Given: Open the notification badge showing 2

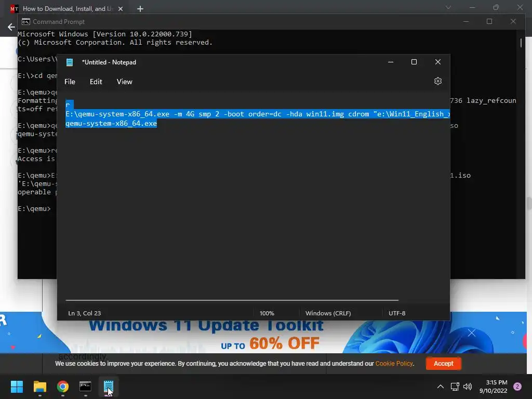Looking at the screenshot, I should click(x=517, y=387).
